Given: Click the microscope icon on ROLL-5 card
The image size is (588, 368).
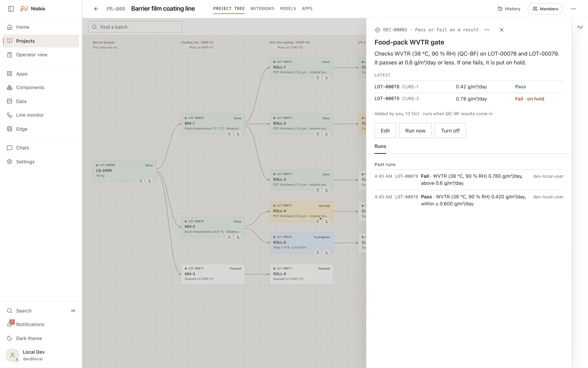Looking at the screenshot, I should (326, 253).
